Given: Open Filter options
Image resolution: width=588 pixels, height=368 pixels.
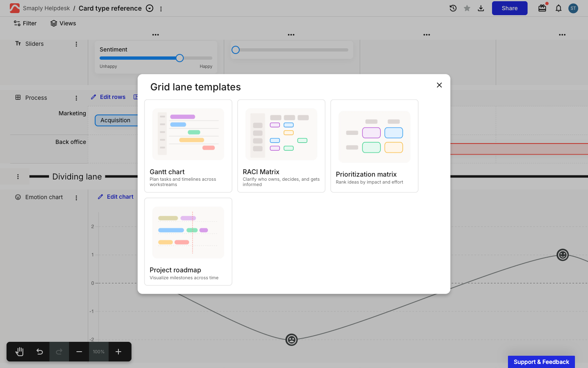Looking at the screenshot, I should (25, 23).
